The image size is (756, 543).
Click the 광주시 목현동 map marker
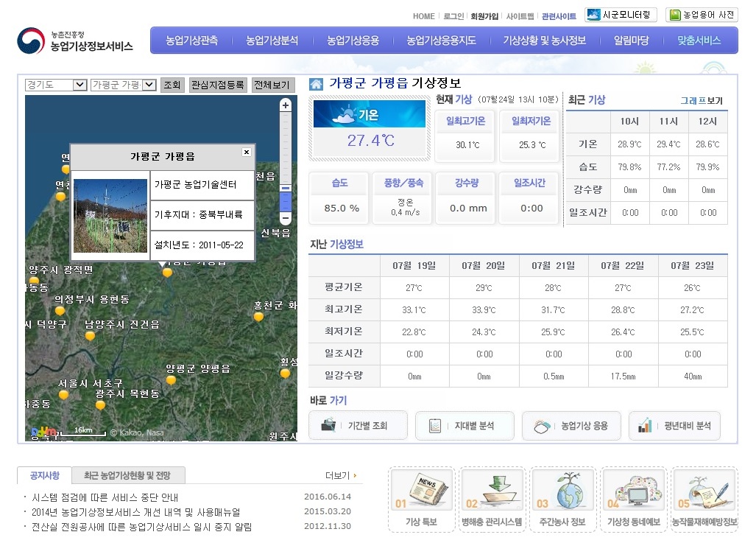click(100, 405)
